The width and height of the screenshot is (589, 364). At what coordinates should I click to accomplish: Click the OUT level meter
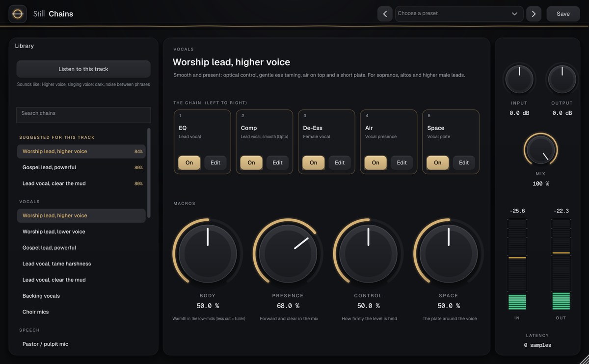[x=561, y=264]
